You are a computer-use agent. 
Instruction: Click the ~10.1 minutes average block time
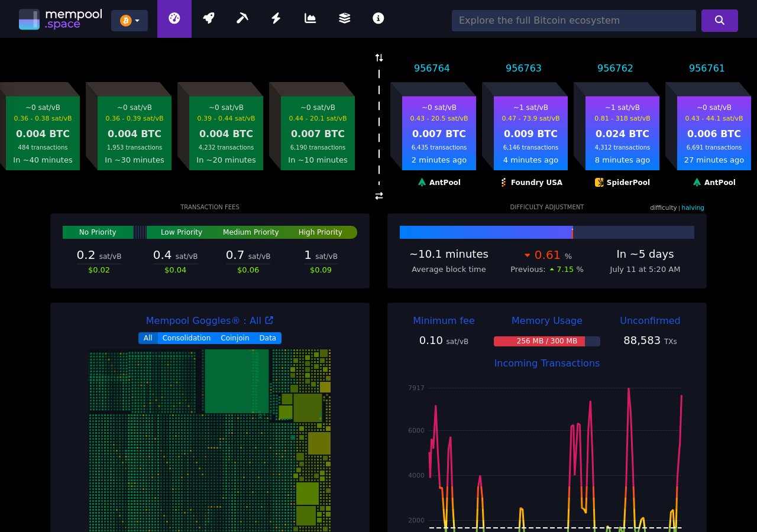pos(449,254)
